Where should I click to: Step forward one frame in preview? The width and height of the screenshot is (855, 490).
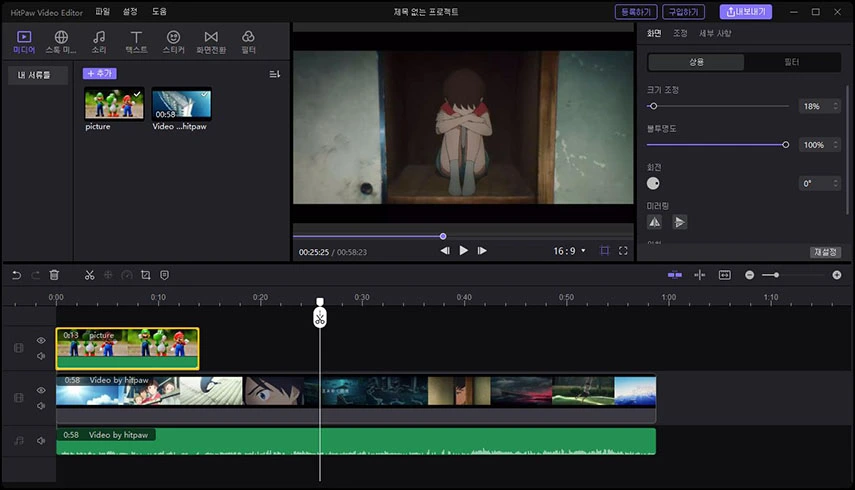tap(482, 251)
